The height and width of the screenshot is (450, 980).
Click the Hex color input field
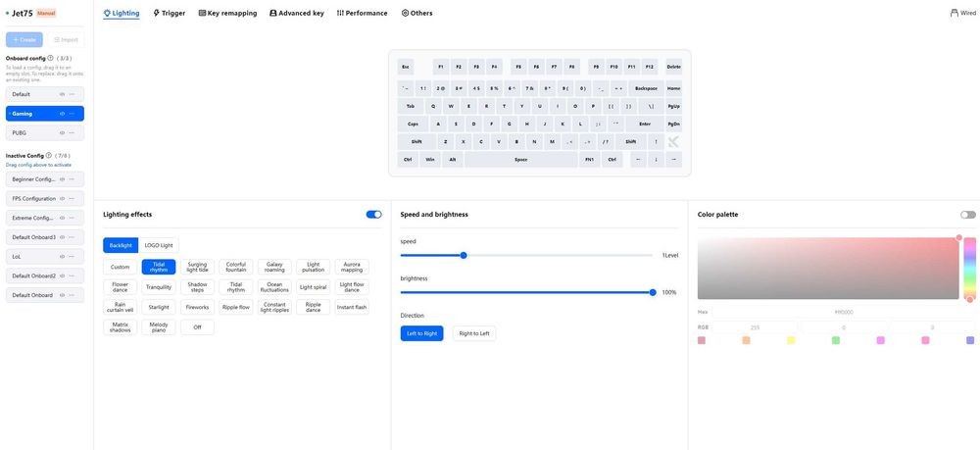(x=843, y=312)
